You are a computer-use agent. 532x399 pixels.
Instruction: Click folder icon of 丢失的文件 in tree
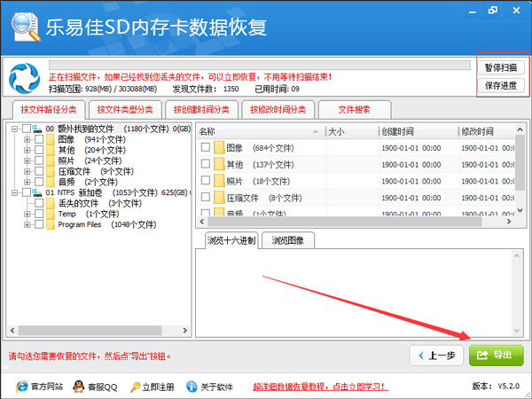[51, 203]
